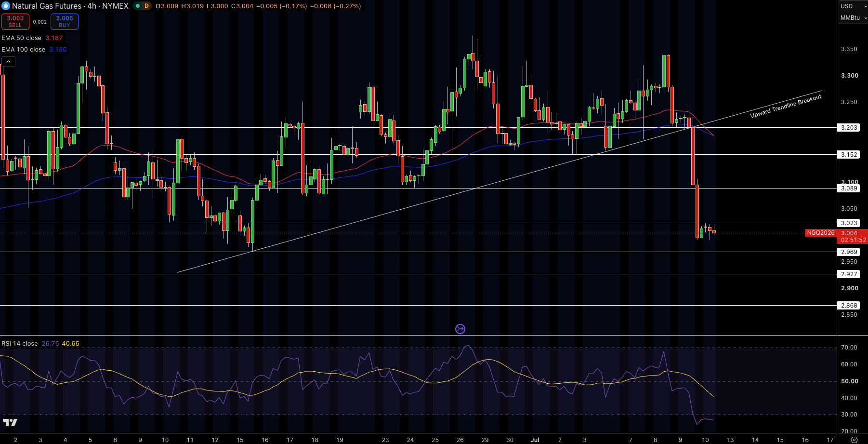The width and height of the screenshot is (868, 444).
Task: Open the MMBtu unit dropdown
Action: point(853,18)
